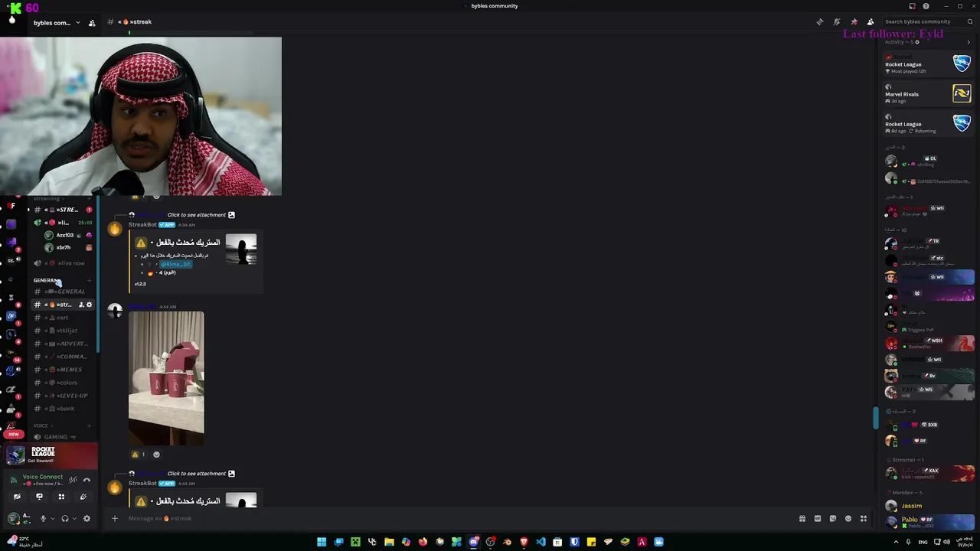This screenshot has width=980, height=551.
Task: Select the »bank channel
Action: click(63, 409)
